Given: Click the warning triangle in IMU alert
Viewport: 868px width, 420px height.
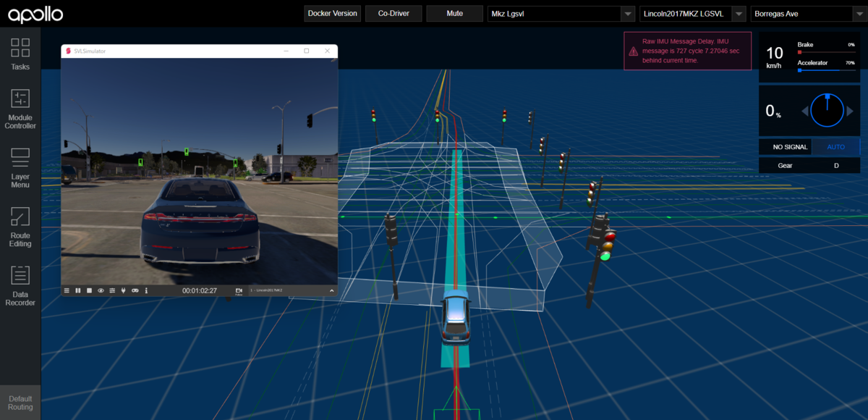Looking at the screenshot, I should click(x=633, y=51).
